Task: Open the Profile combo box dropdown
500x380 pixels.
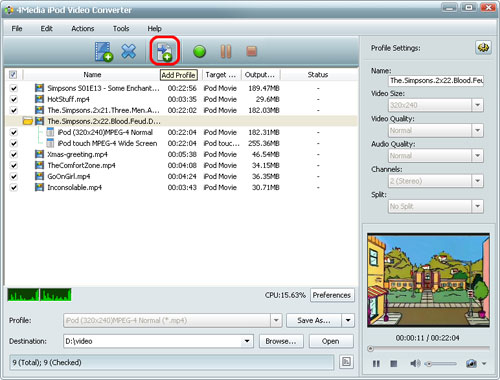Action: [276, 320]
